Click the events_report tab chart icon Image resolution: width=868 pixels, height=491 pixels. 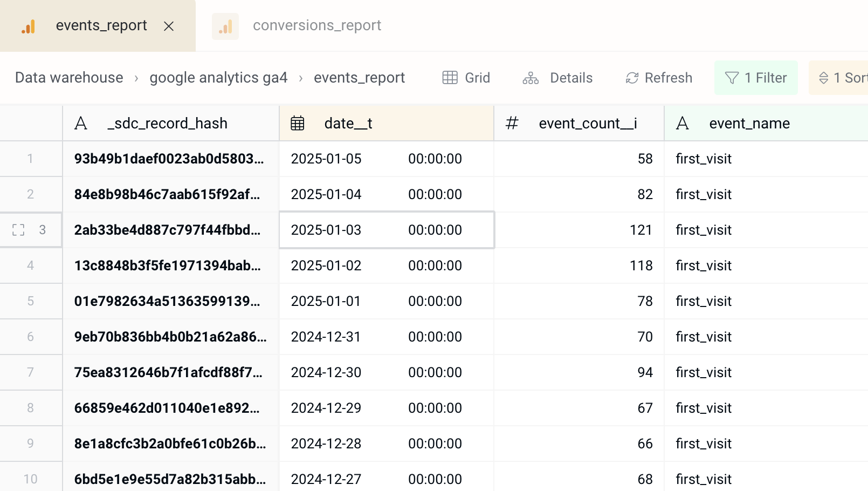pos(28,26)
